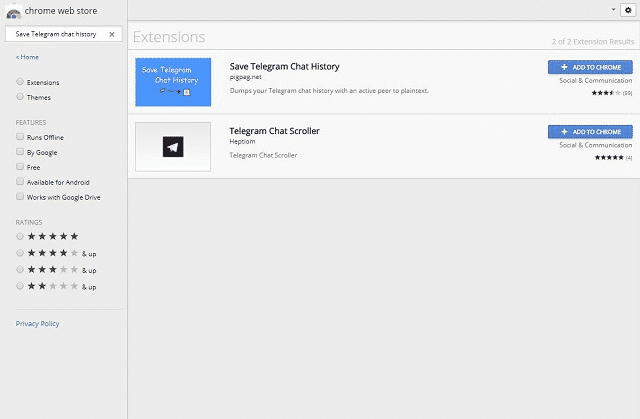Image resolution: width=640 pixels, height=419 pixels.
Task: Open the settings gear menu
Action: (x=628, y=10)
